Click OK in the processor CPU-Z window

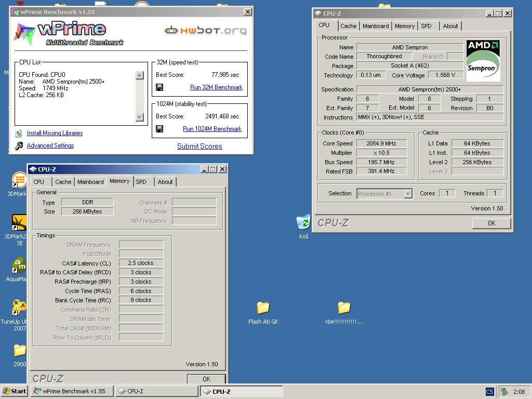(491, 223)
